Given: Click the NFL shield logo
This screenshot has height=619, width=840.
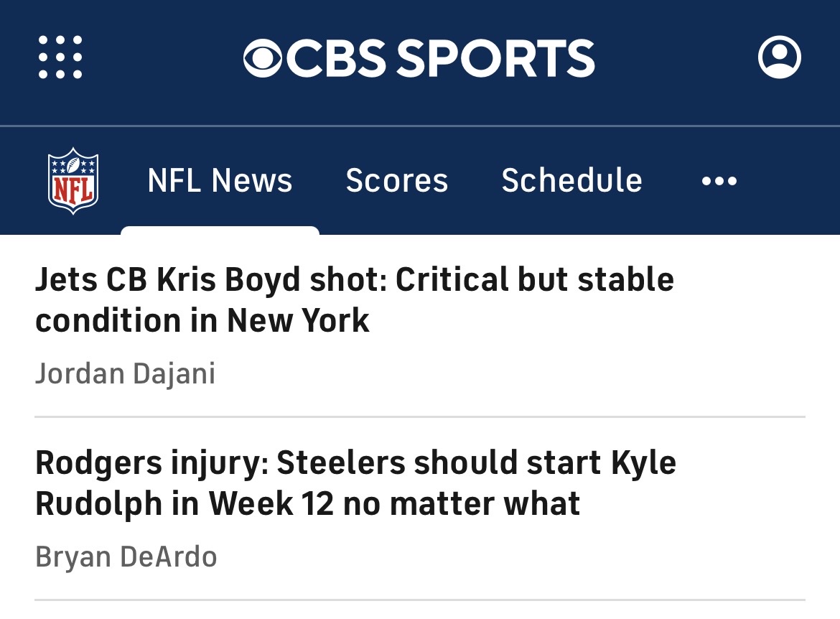Looking at the screenshot, I should tap(73, 180).
